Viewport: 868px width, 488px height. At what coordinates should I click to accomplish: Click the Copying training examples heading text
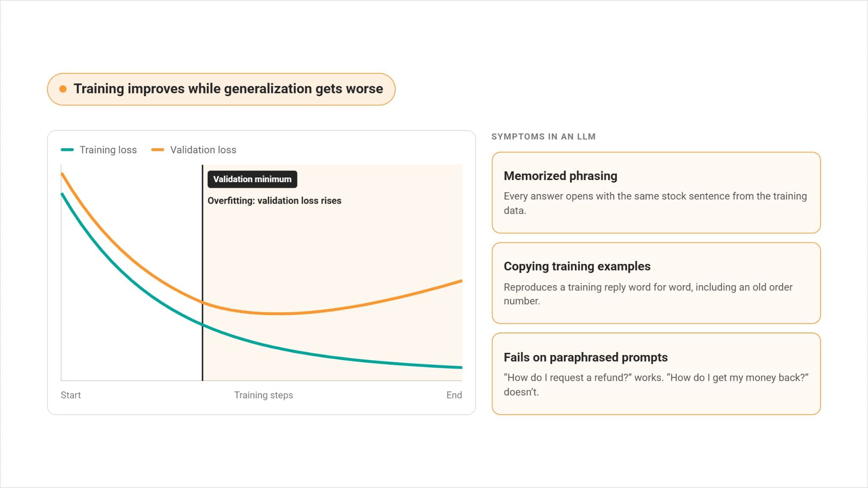point(577,266)
